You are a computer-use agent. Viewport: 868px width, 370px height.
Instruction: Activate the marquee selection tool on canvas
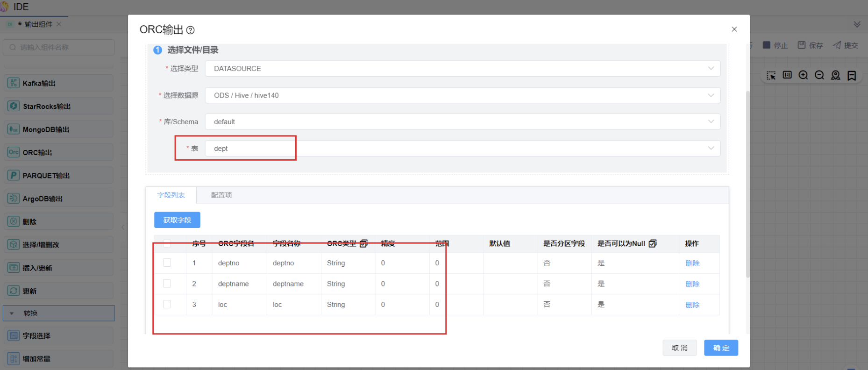point(771,75)
